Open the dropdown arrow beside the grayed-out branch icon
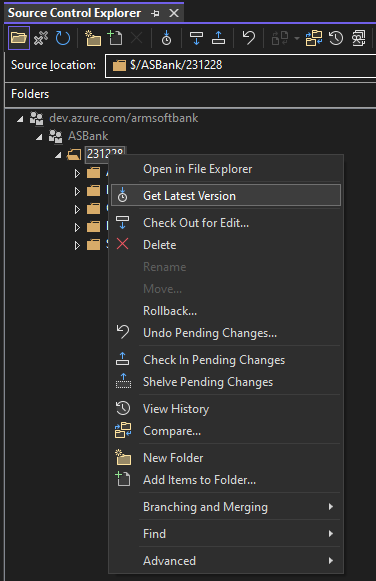This screenshot has width=376, height=581. click(x=297, y=38)
